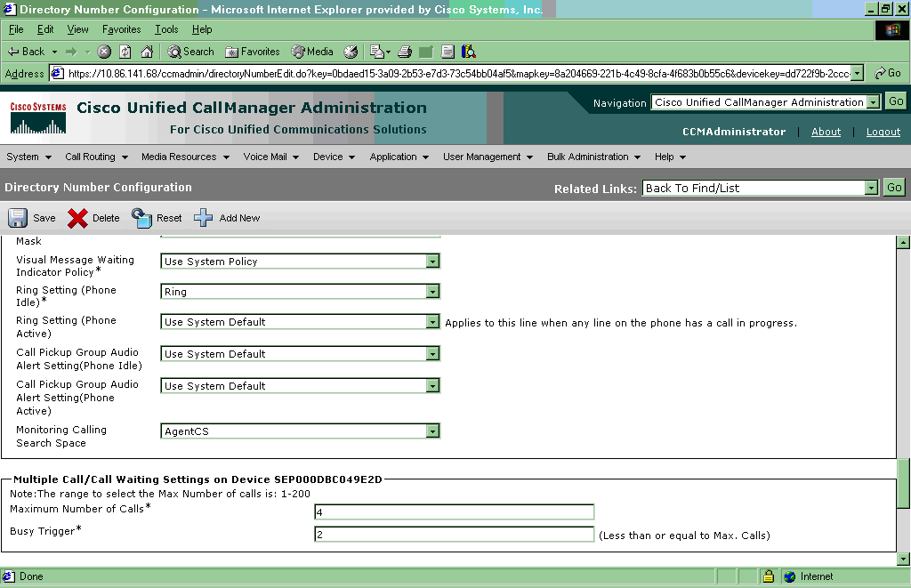Open the Ring Setting (Phone Active) dropdown
Viewport: 911px width, 588px height.
[x=432, y=322]
